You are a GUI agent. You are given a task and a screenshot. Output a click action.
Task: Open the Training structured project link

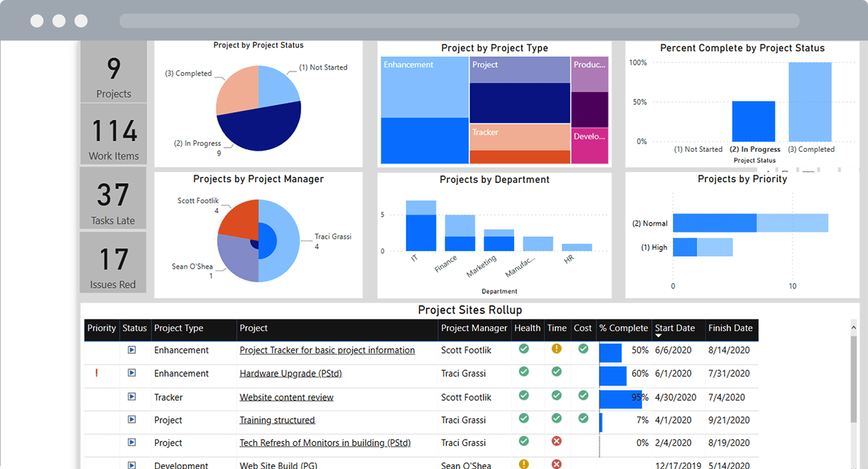coord(276,420)
